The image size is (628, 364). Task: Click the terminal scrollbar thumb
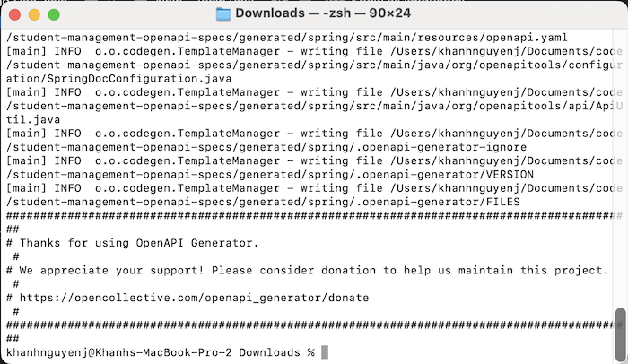(x=621, y=334)
